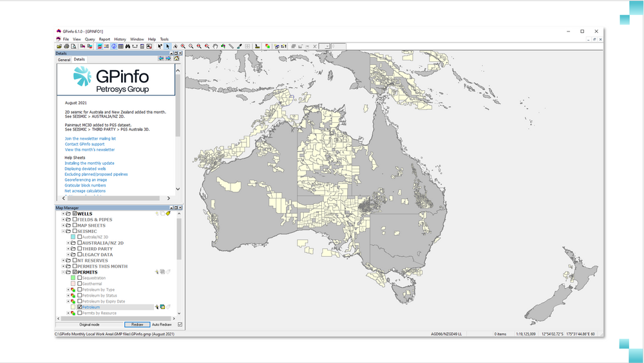Click the Print toolbar icon

(66, 46)
